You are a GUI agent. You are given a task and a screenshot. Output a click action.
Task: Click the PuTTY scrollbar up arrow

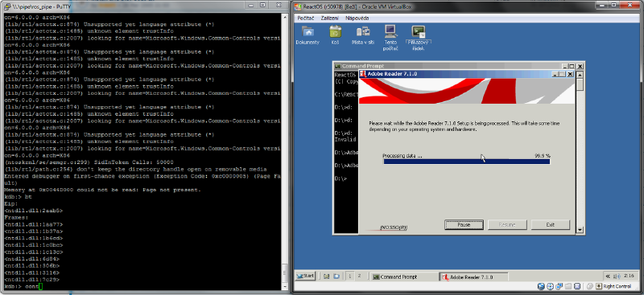pyautogui.click(x=286, y=16)
